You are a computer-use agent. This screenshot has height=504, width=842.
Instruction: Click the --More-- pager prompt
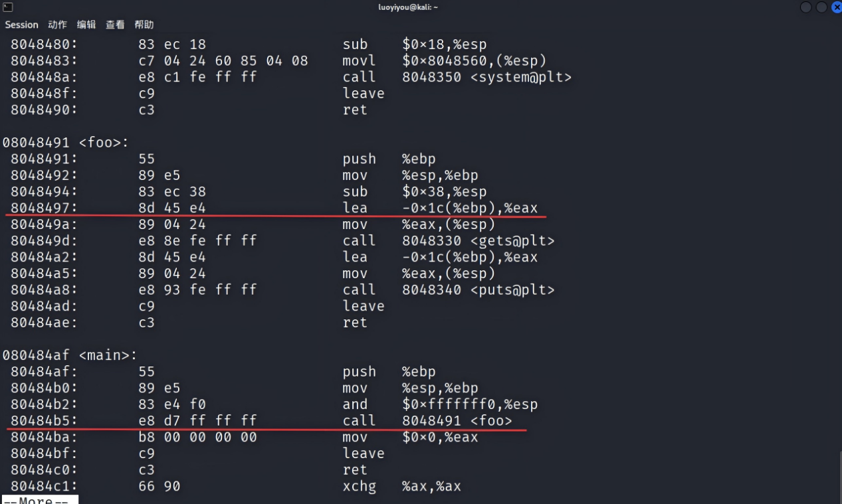tap(40, 500)
